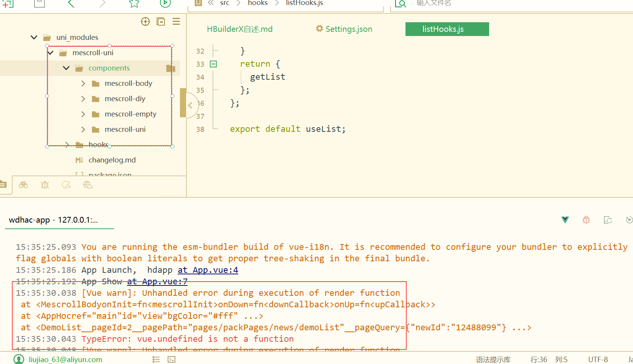Click the liujiao_63@aliyun.com account button
Image resolution: width=633 pixels, height=364 pixels.
coord(65,359)
